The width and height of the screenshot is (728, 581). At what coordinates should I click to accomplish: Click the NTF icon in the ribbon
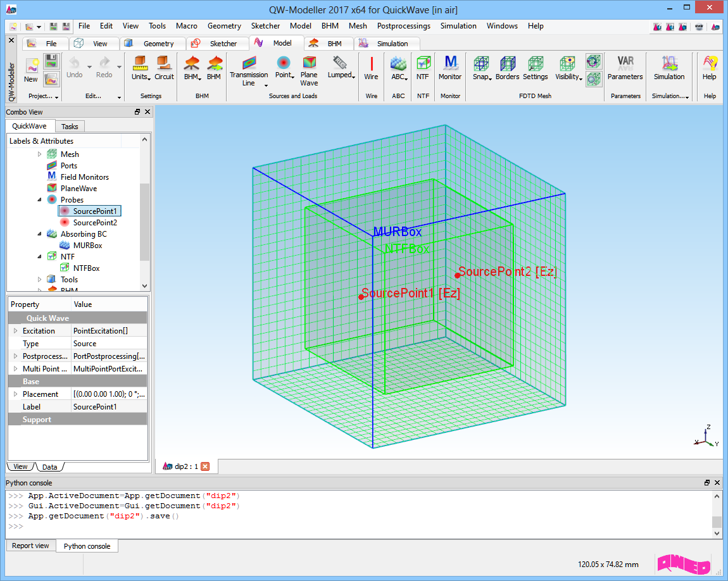click(x=422, y=68)
